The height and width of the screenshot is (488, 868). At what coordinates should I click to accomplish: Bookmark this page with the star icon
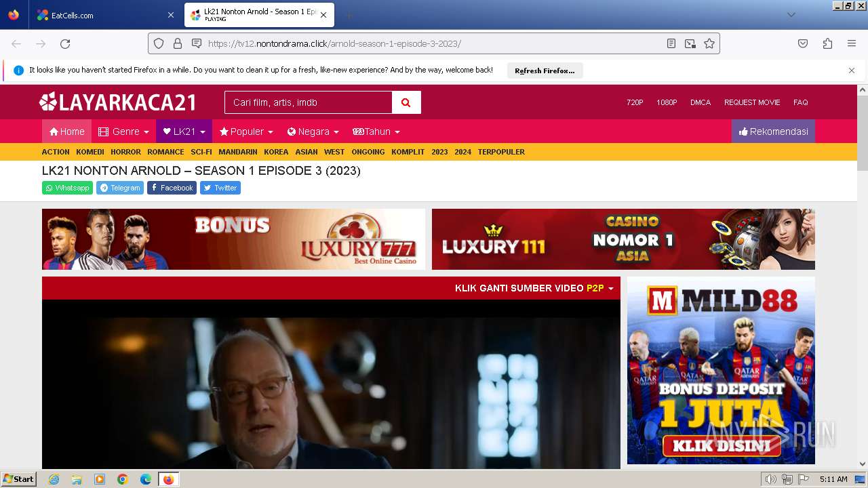point(709,43)
